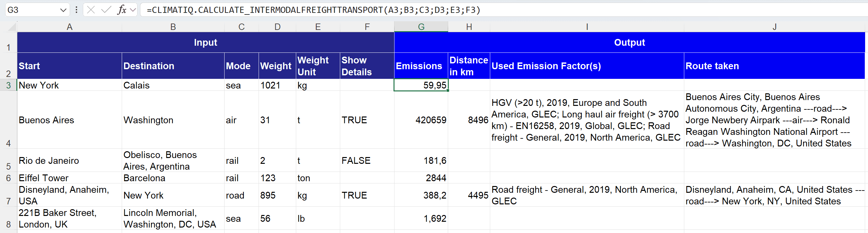
Task: Confirm the formula with checkmark icon
Action: point(106,10)
